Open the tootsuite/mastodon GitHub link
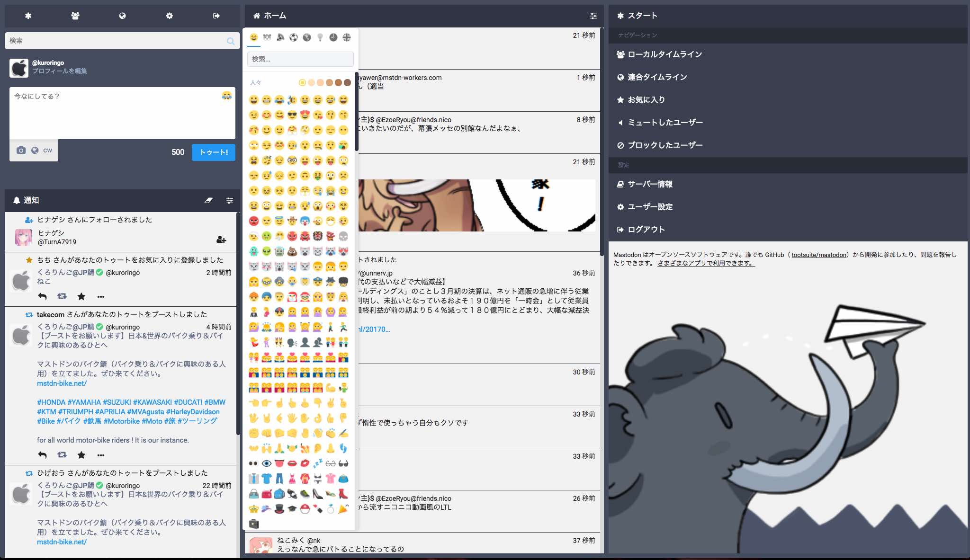 pos(818,254)
